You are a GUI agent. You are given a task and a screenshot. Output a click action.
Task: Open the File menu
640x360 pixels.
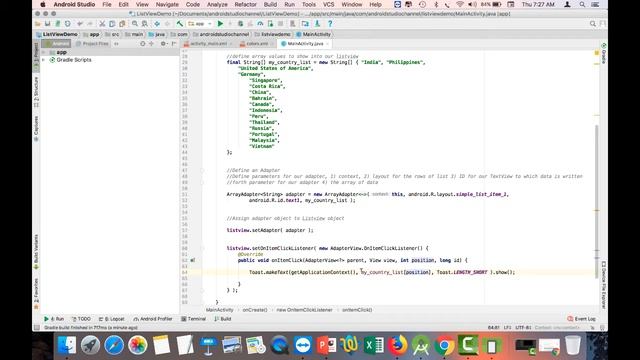[107, 4]
